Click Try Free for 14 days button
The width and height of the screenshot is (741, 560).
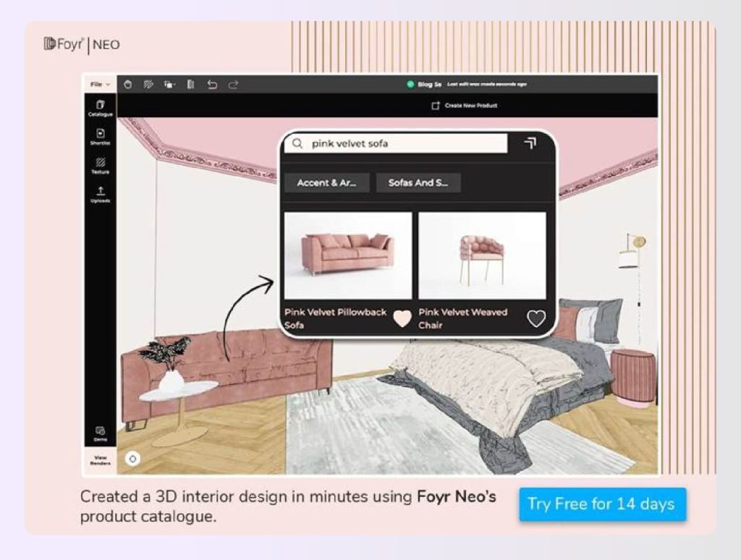[602, 504]
